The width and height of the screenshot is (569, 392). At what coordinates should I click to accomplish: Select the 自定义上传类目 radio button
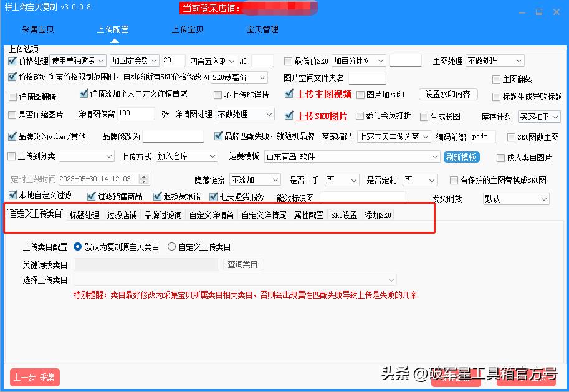[172, 246]
